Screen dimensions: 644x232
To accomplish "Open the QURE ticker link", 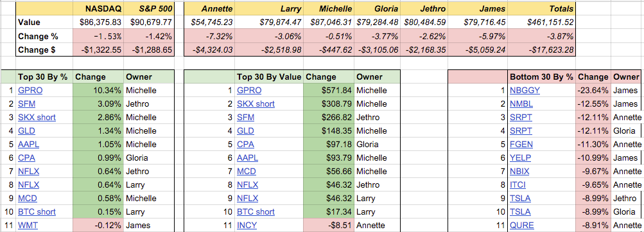I will [x=522, y=226].
